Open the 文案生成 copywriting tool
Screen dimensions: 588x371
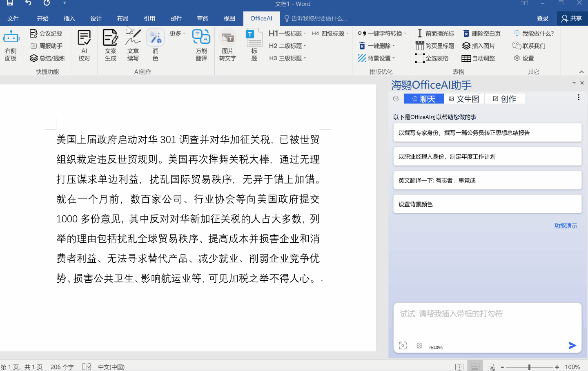[x=111, y=45]
